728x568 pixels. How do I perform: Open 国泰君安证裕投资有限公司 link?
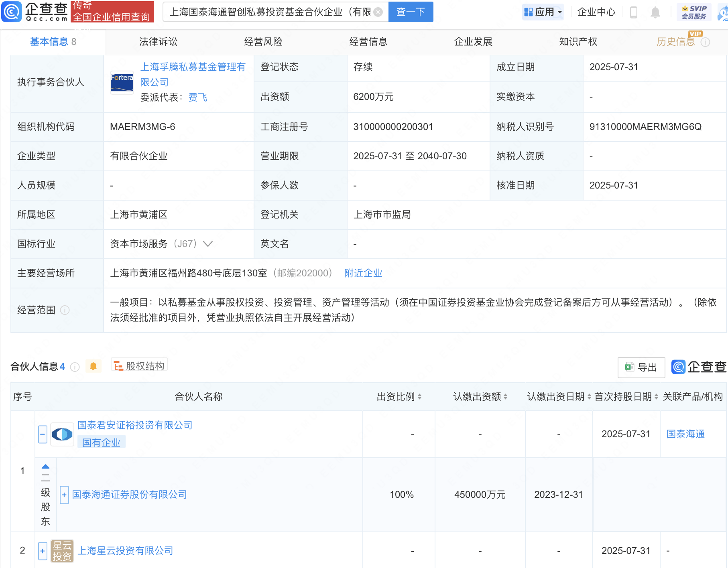pos(135,425)
